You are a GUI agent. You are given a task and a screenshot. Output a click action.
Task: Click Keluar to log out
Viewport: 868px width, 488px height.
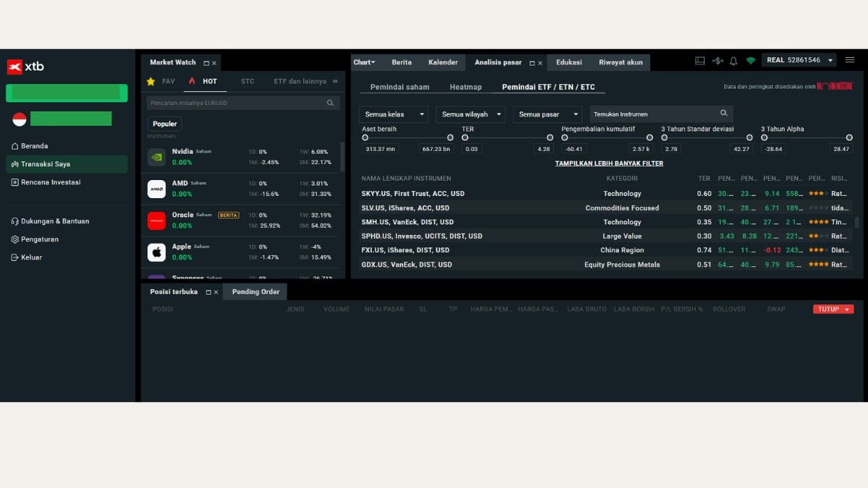[x=27, y=257]
